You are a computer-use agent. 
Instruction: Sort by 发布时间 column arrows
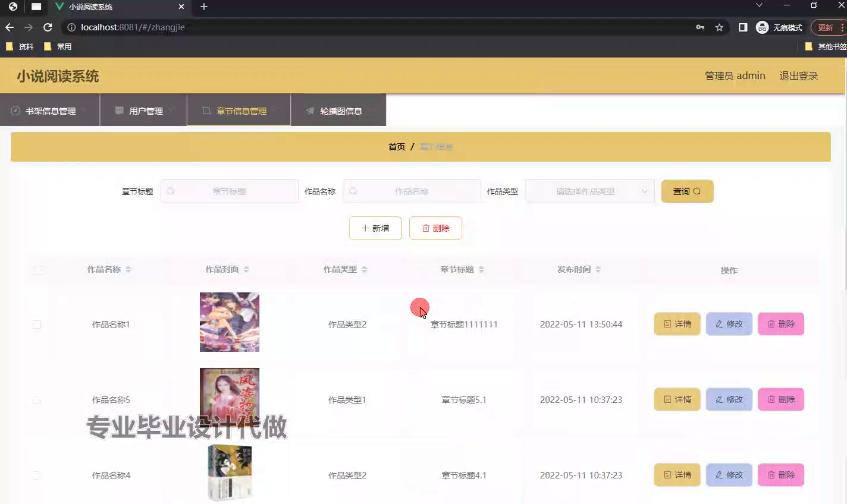[x=598, y=270]
